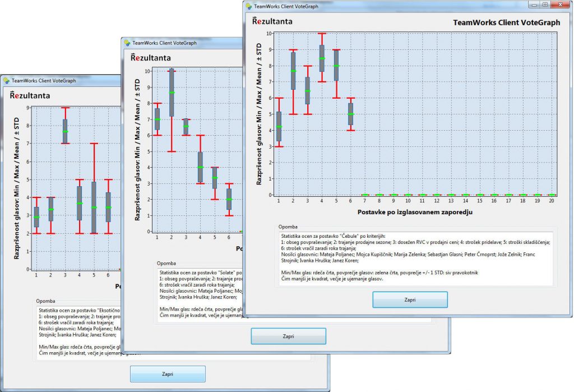Screen dimensions: 574x392
Task: Select box plot for item 6 in middle chart
Action: [x=229, y=199]
